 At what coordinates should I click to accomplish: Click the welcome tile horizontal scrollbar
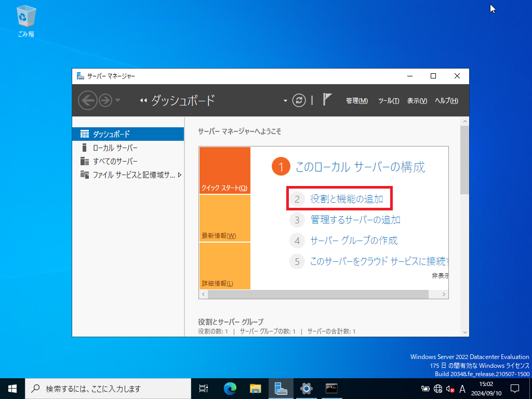click(318, 294)
